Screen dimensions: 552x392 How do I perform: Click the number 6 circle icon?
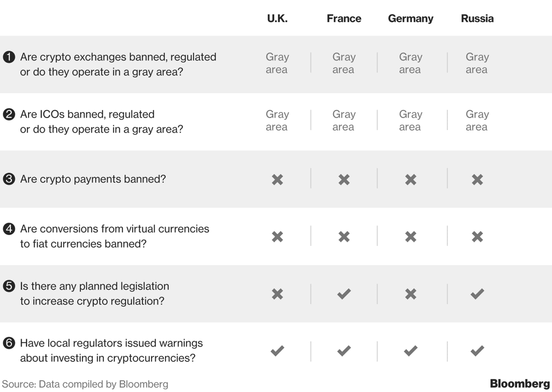click(x=9, y=343)
